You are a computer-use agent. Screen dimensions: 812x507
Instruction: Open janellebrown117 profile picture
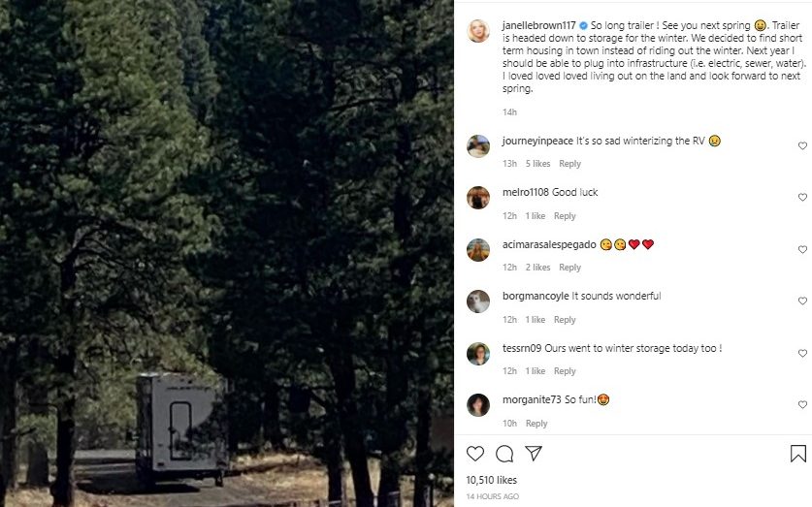click(478, 30)
